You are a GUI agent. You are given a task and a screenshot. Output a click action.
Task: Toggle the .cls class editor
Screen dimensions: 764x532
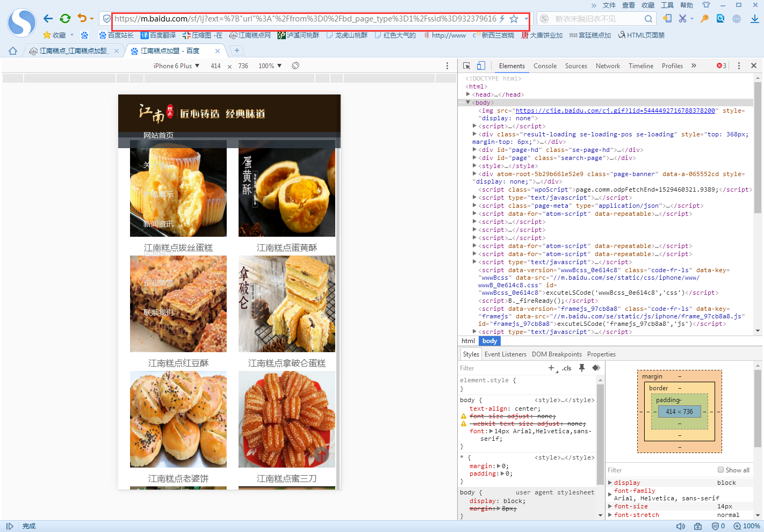[x=567, y=368]
